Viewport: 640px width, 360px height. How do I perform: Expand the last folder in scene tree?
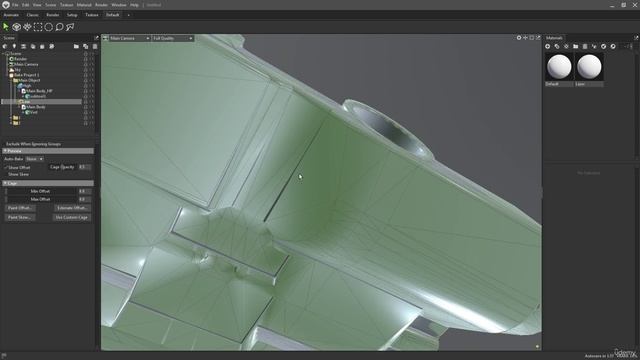(x=11, y=123)
